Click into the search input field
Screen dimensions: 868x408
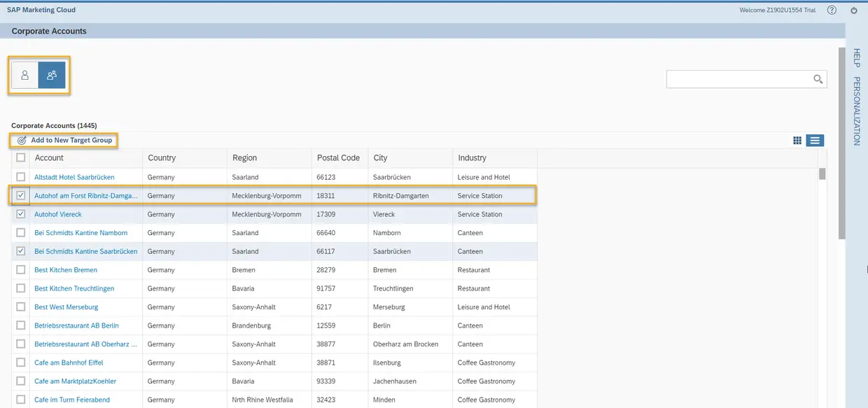(x=738, y=79)
